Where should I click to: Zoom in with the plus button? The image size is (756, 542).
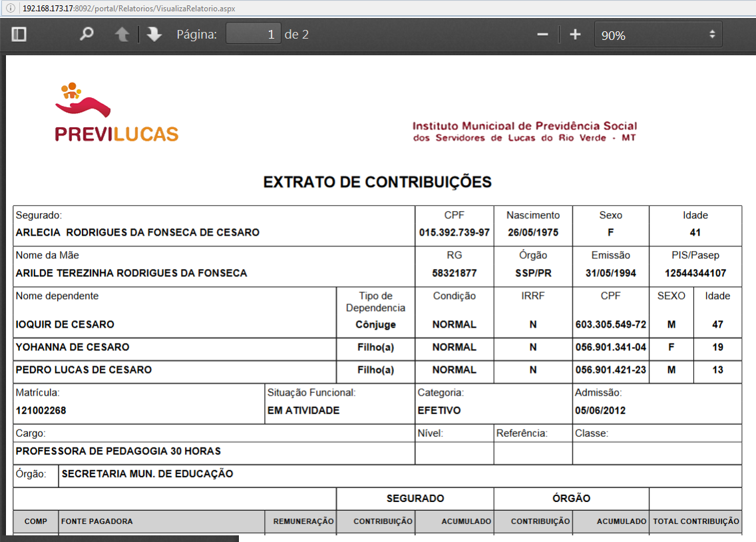click(576, 35)
